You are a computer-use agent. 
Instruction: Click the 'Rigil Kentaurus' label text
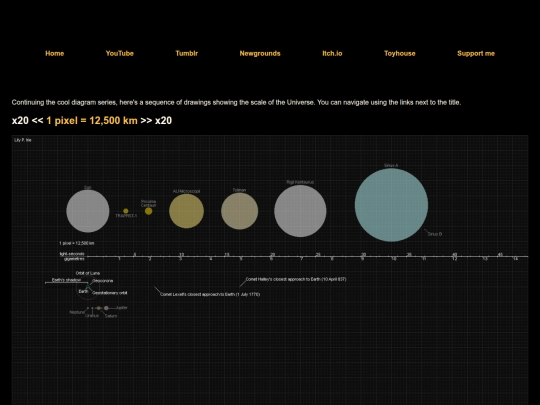tap(300, 182)
